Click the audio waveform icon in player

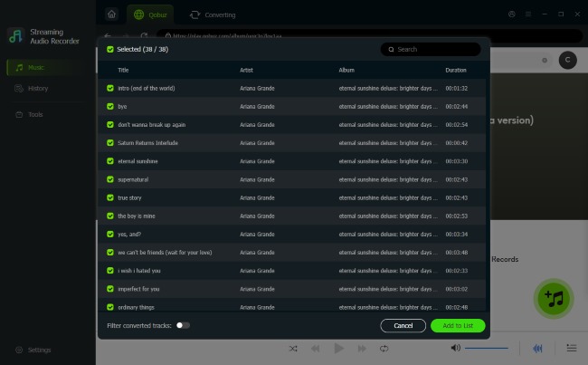click(537, 349)
